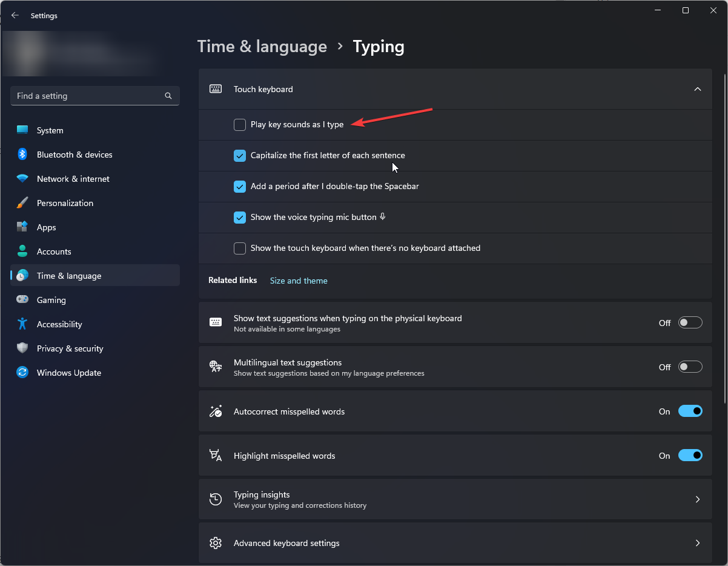Open the Size and theme link
This screenshot has width=728, height=566.
pos(299,281)
